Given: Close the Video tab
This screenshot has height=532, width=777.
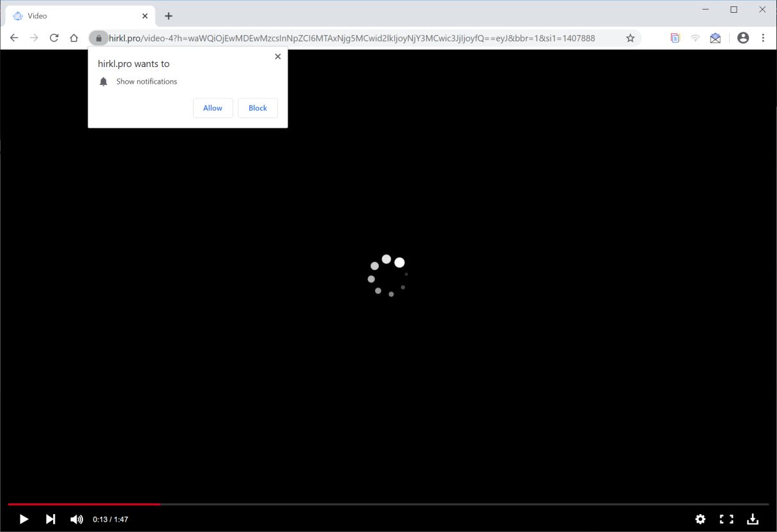Looking at the screenshot, I should tap(145, 16).
